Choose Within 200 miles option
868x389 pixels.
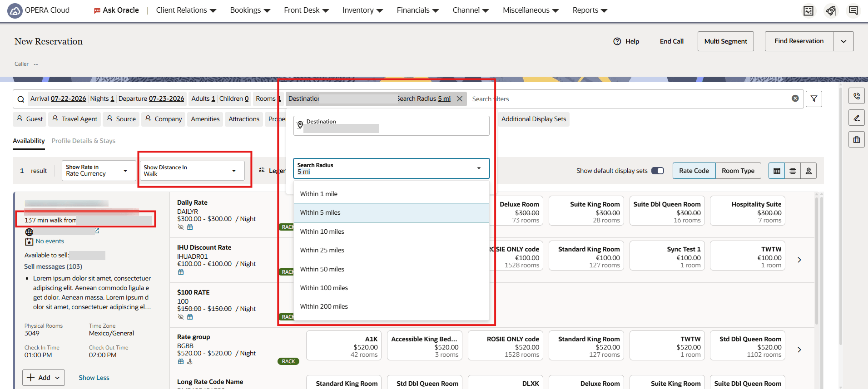391,306
